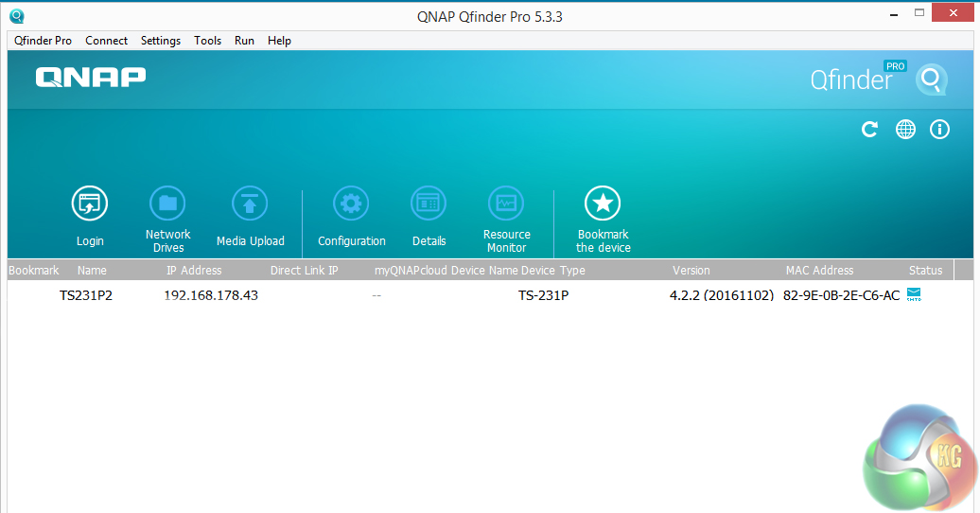Sort by Bookmark column header
The height and width of the screenshot is (513, 980).
pos(34,271)
